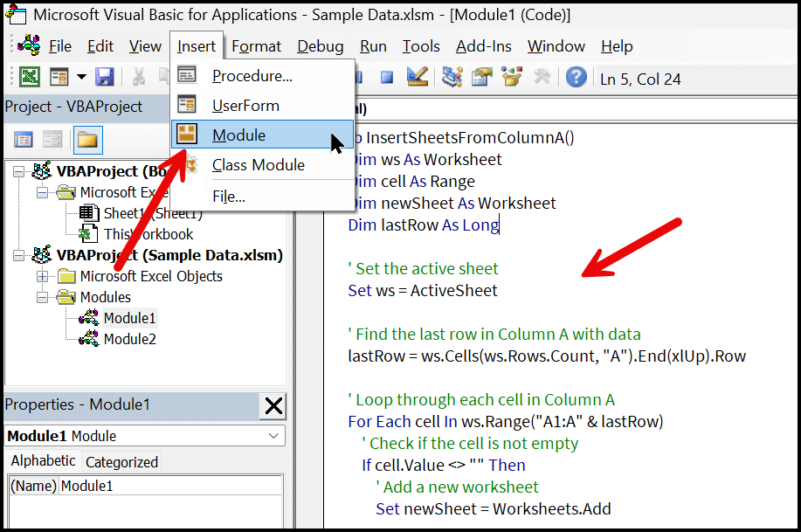The image size is (801, 532).
Task: Open the Run menu
Action: (373, 46)
